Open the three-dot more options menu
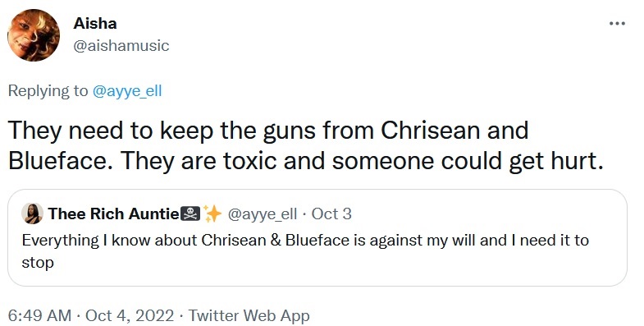This screenshot has width=644, height=326. [617, 24]
